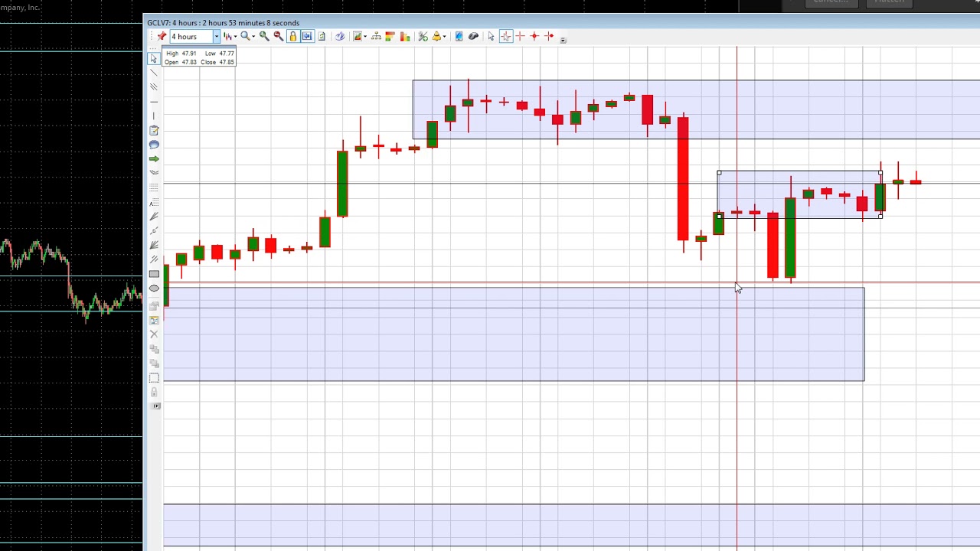Select the Fibonacci extension tool with marker
This screenshot has height=551, width=980.
click(x=154, y=202)
